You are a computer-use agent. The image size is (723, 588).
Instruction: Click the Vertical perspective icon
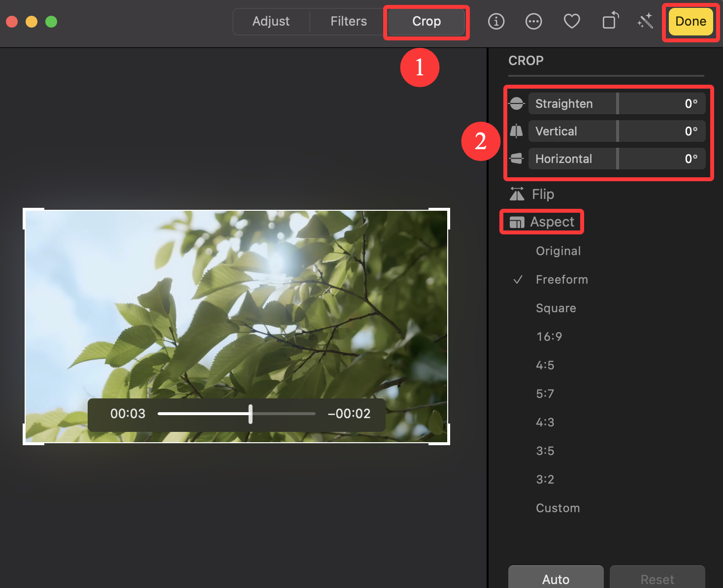(516, 131)
